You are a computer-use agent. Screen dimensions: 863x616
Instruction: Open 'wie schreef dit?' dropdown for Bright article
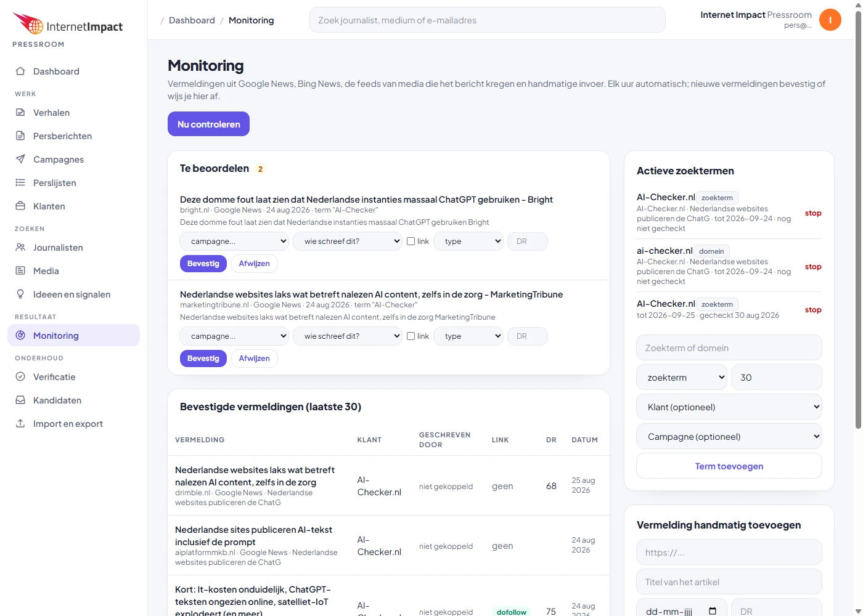coord(348,241)
